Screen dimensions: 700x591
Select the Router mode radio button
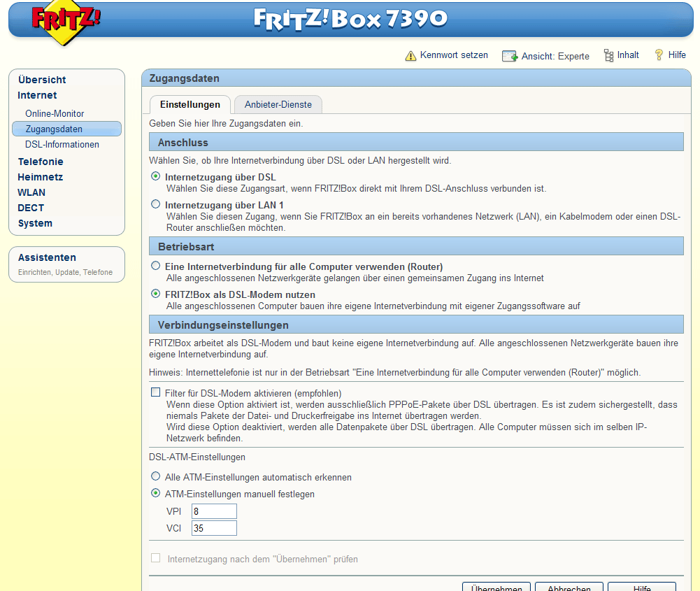pyautogui.click(x=155, y=266)
